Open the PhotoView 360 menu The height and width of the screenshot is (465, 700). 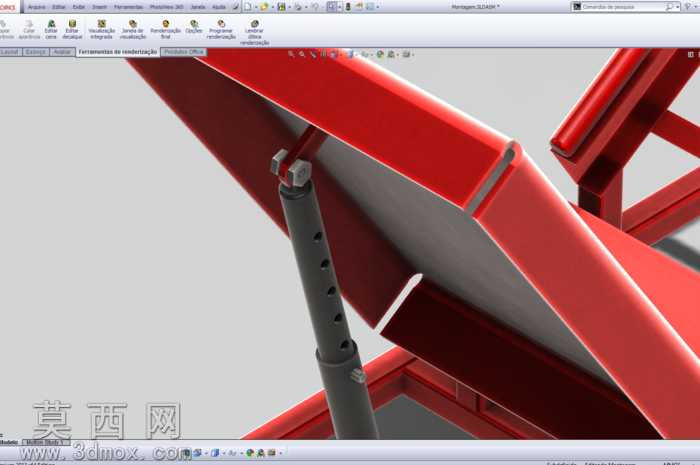click(167, 7)
